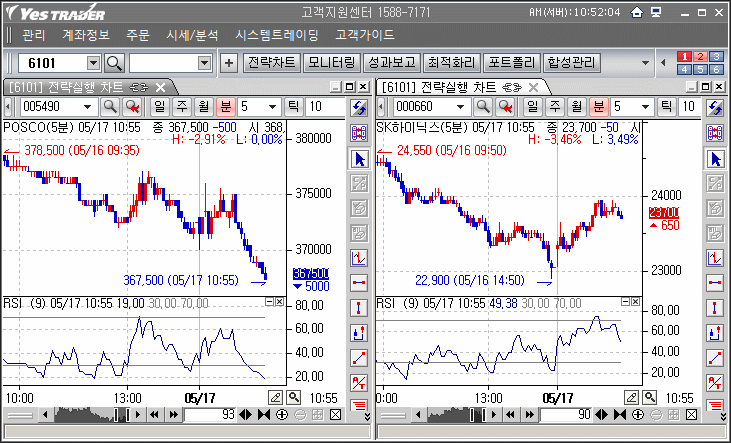
Task: Click the 합성관리 button
Action: 572,63
